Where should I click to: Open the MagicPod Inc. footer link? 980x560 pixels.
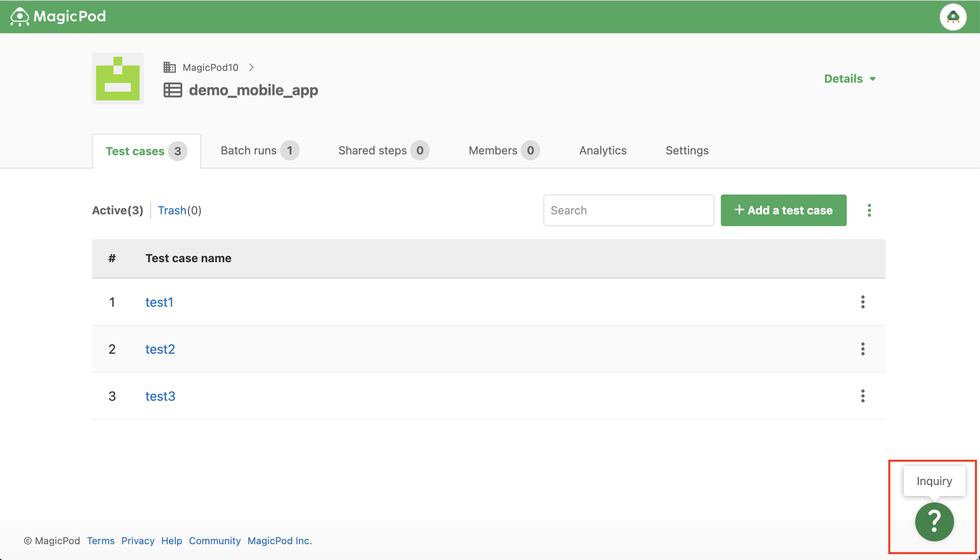point(280,541)
